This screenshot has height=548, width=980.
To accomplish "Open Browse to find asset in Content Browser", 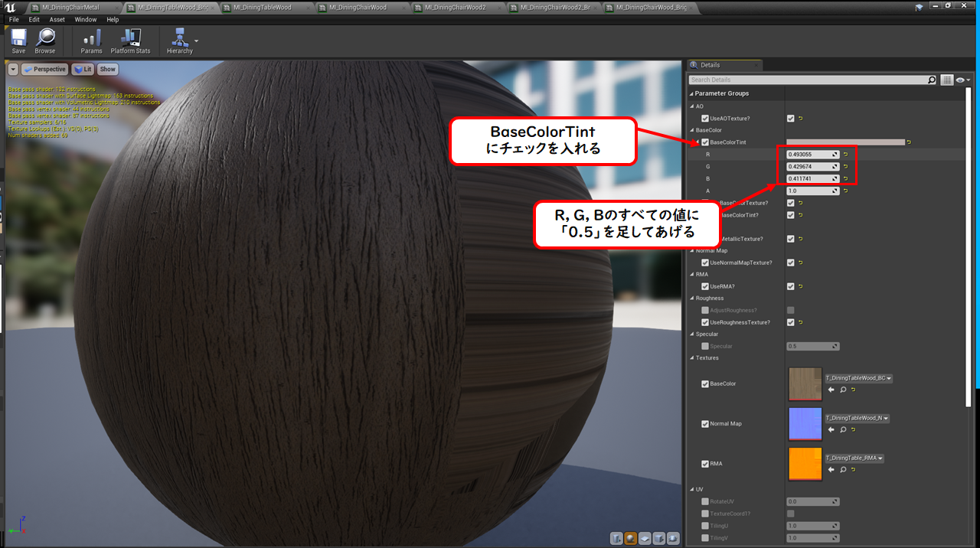I will tap(45, 41).
